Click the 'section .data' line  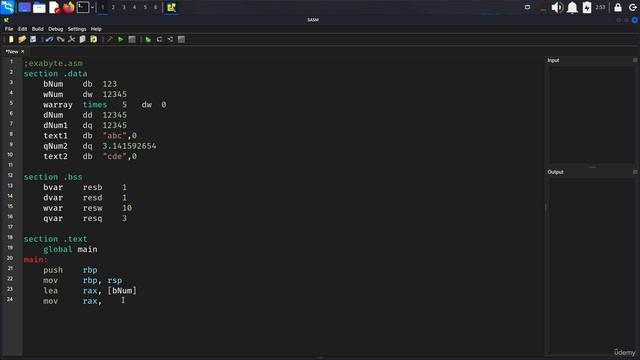point(56,74)
